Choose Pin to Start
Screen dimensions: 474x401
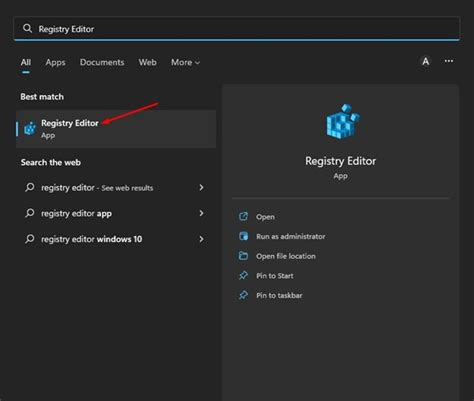coord(275,276)
